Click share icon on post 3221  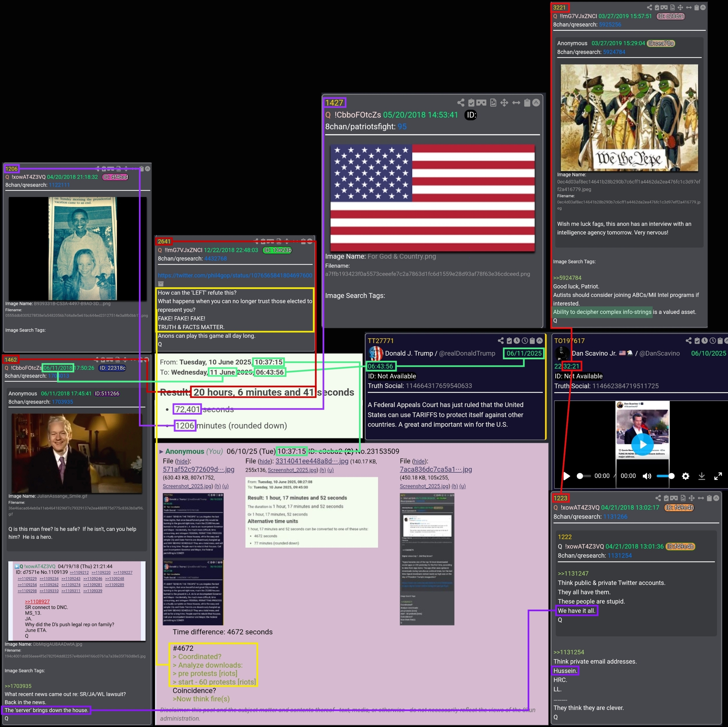pos(649,8)
